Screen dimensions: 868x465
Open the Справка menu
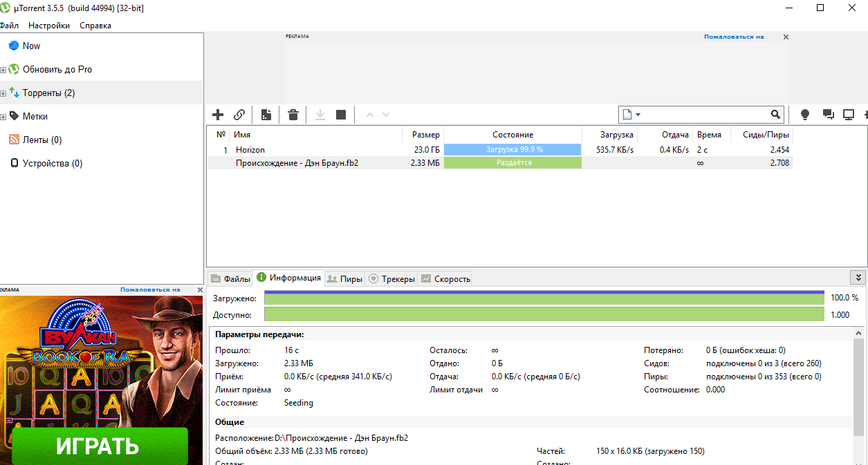point(95,26)
